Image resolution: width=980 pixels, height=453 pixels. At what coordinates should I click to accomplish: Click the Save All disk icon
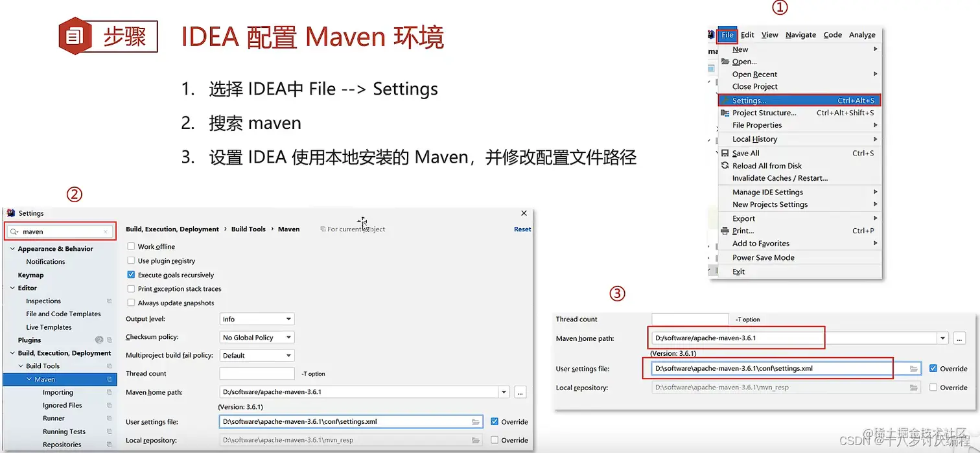pos(725,154)
